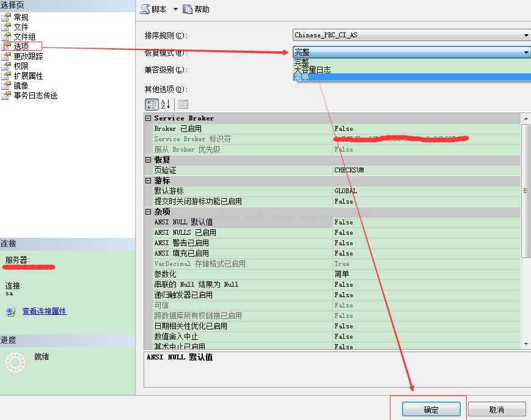531x420 pixels.
Task: Click the 取消 button
Action: tap(497, 409)
